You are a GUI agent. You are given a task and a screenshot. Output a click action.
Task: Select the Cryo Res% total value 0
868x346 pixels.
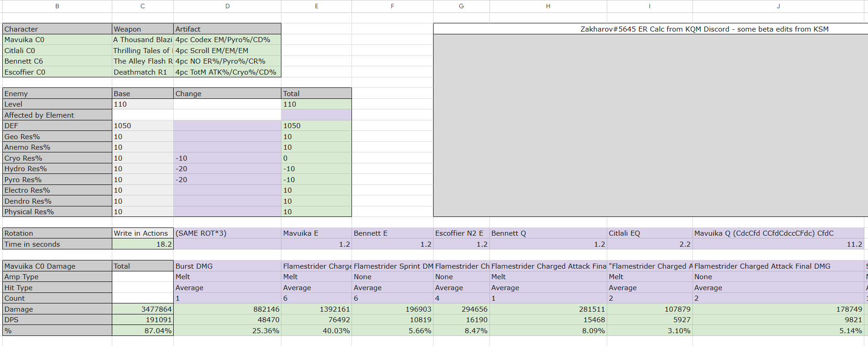(x=316, y=158)
